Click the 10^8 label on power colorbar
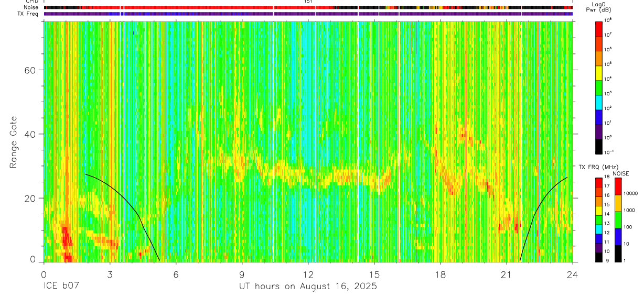The image size is (644, 297). (x=608, y=19)
